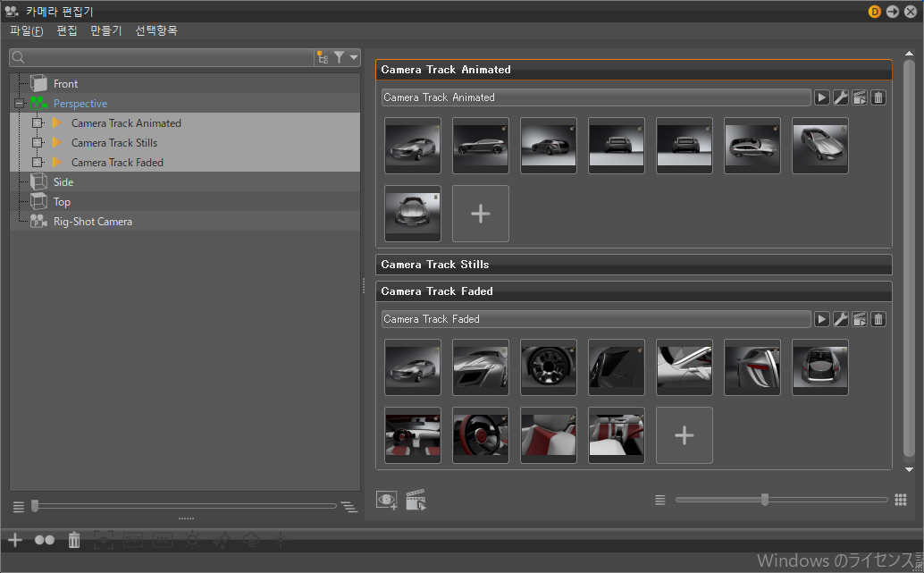The width and height of the screenshot is (924, 573).
Task: Click the clapperboard play icon below tracks
Action: coord(416,500)
